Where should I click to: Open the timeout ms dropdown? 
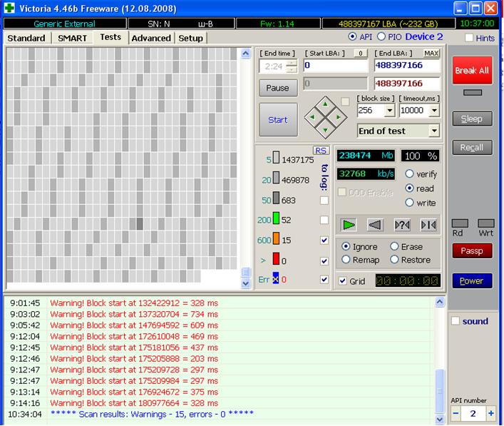click(x=434, y=111)
